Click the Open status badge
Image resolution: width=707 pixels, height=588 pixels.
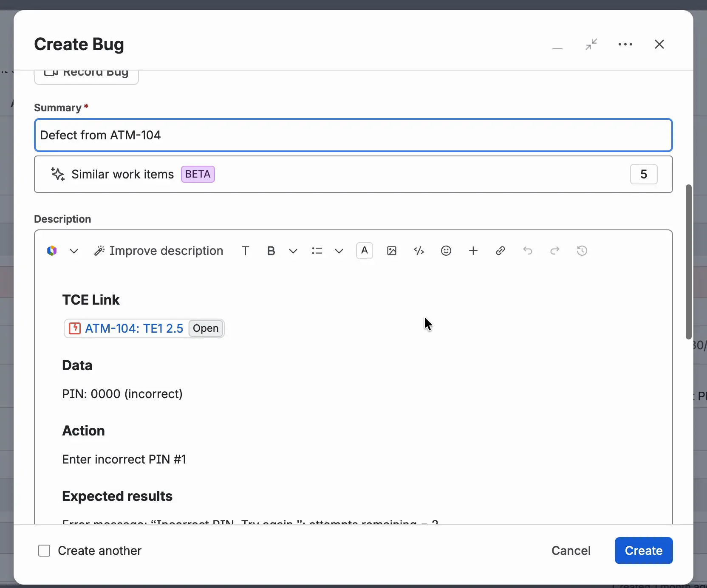pos(206,328)
